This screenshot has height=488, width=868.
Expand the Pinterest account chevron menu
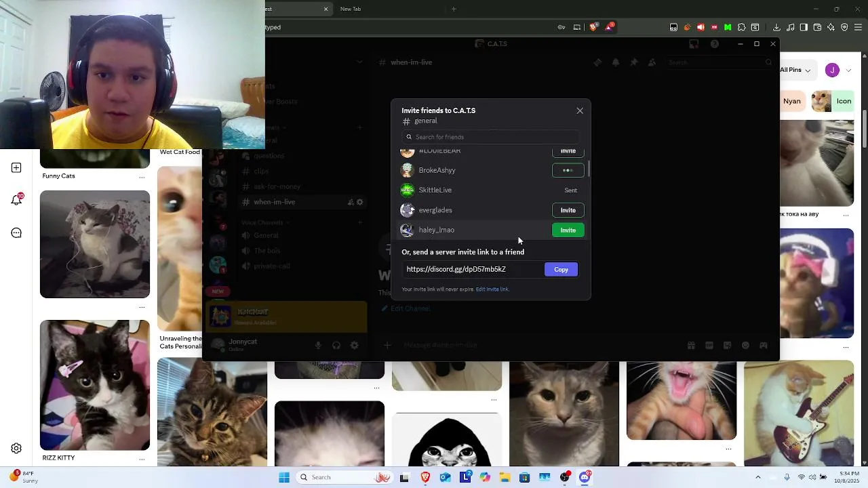[x=848, y=70]
